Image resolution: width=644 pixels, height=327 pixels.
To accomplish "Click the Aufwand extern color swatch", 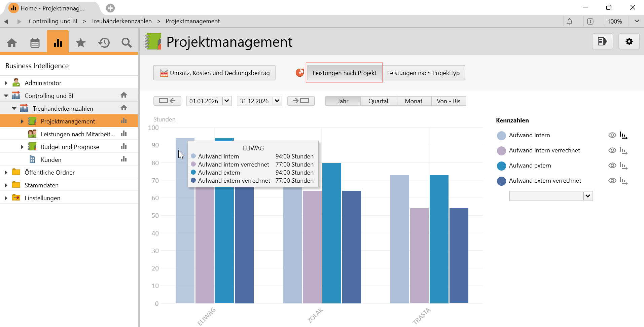I will tap(501, 166).
